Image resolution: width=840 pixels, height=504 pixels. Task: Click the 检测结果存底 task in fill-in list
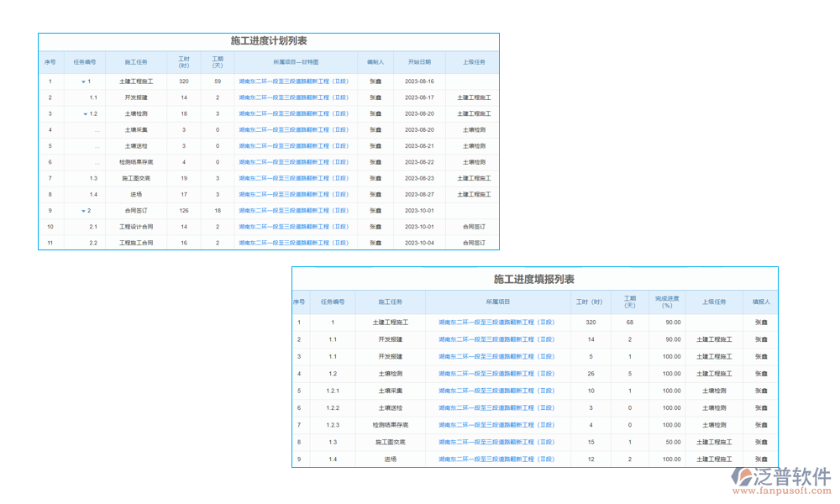coord(391,425)
